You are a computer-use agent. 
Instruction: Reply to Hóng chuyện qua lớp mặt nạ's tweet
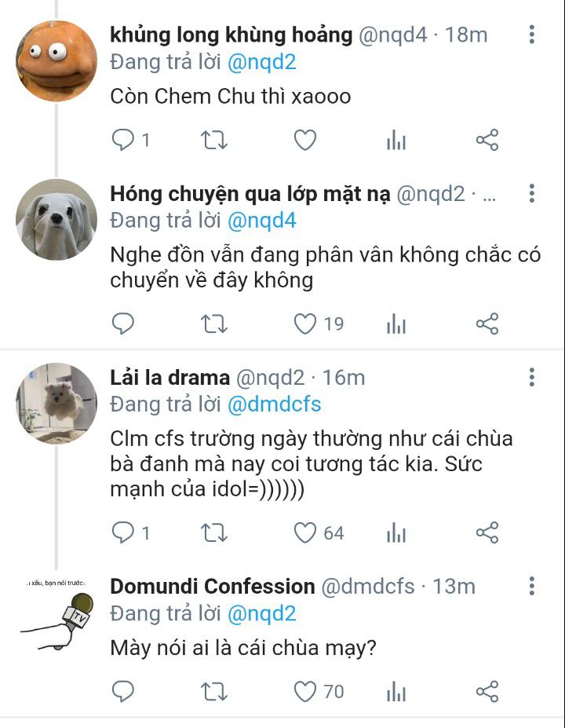click(x=123, y=324)
